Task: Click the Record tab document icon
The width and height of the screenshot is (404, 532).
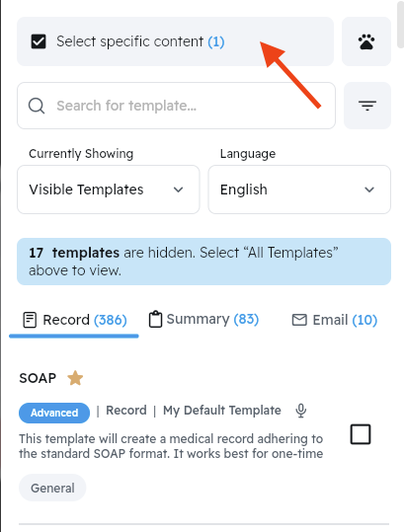Action: pos(30,320)
